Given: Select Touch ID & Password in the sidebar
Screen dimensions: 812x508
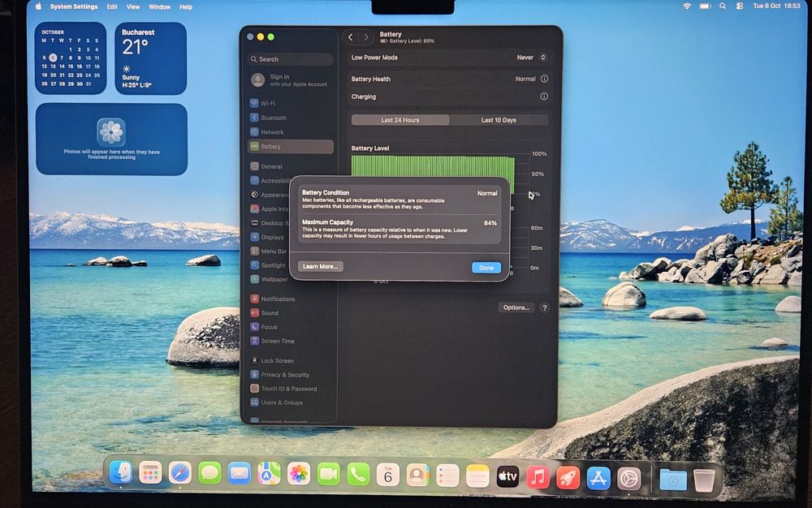Looking at the screenshot, I should 291,389.
